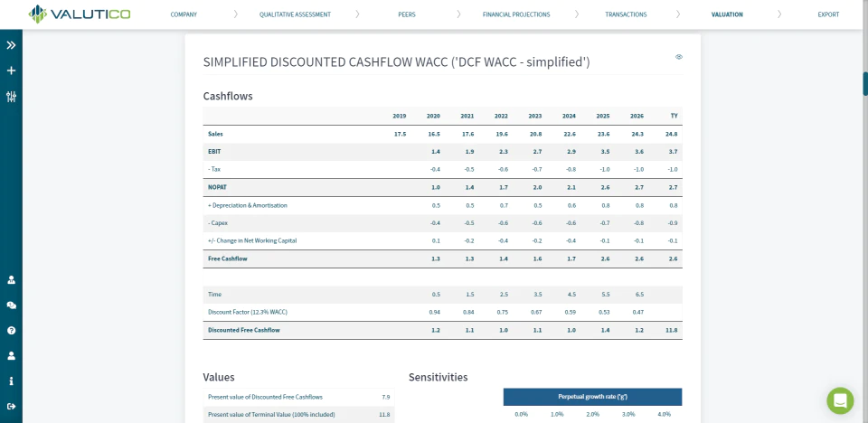Click the plus add icon in sidebar
This screenshot has width=868, height=423.
tap(11, 70)
